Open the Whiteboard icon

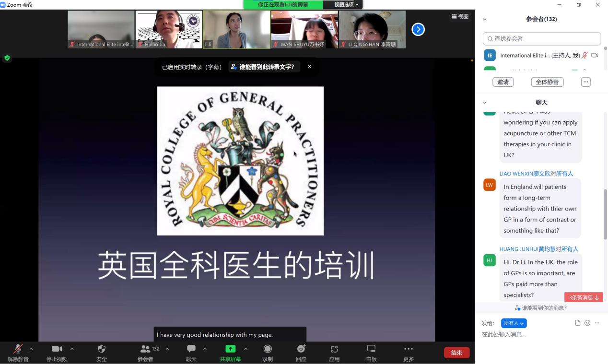(x=371, y=349)
